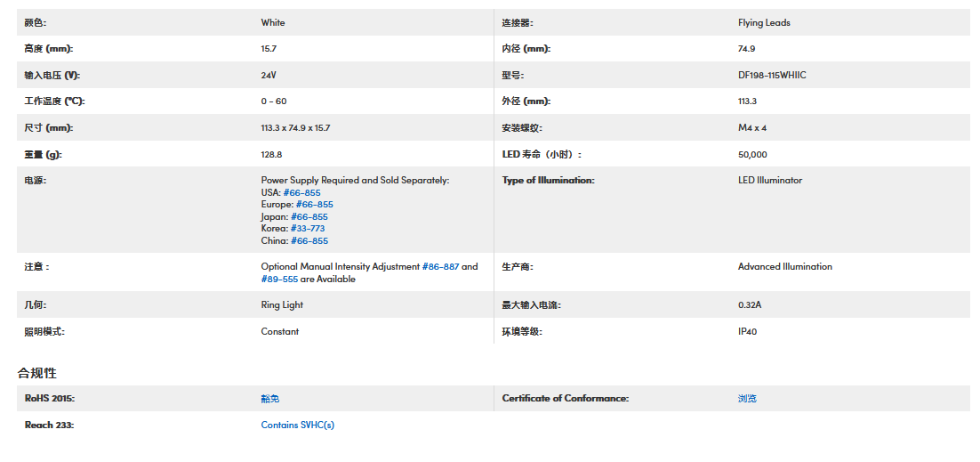Open the Contains SVHC(s) Reach link
Viewport: 980px width, 462px height.
pyautogui.click(x=297, y=426)
